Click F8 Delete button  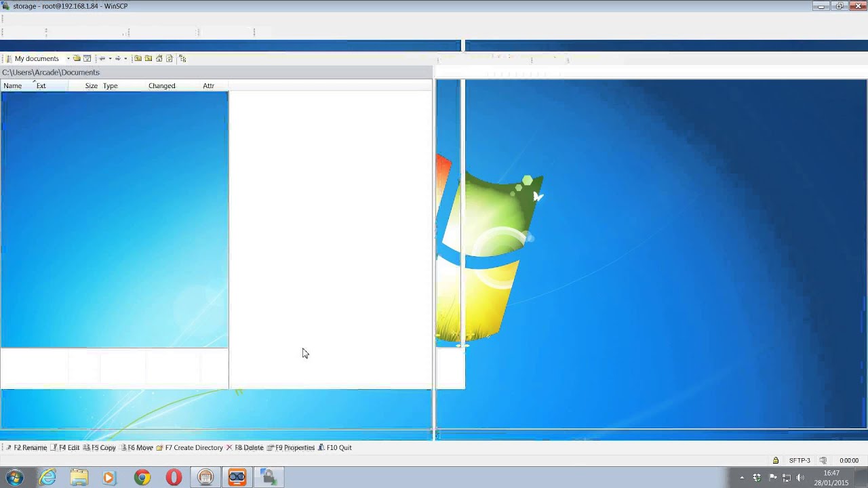pos(245,447)
